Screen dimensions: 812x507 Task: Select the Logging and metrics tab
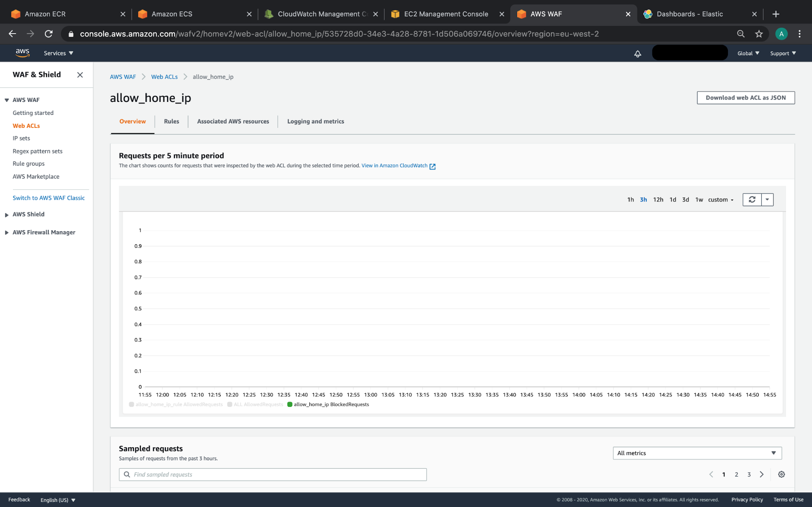[316, 121]
